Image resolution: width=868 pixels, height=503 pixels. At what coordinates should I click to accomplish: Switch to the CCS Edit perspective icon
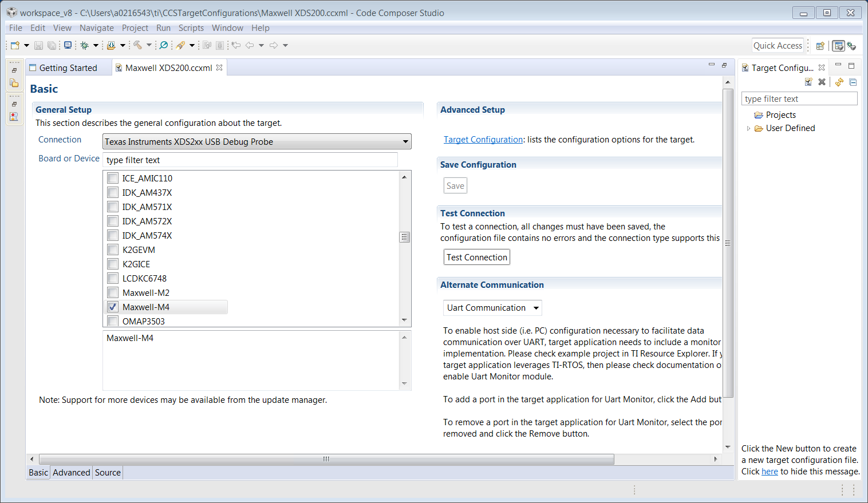pos(838,46)
